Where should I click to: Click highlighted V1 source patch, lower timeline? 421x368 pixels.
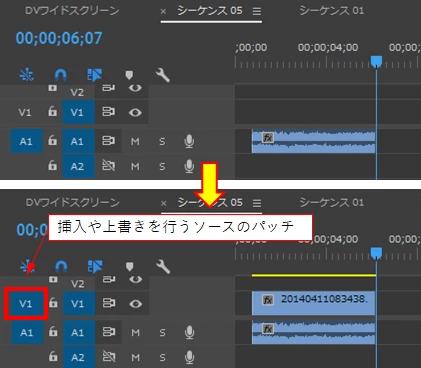(26, 304)
